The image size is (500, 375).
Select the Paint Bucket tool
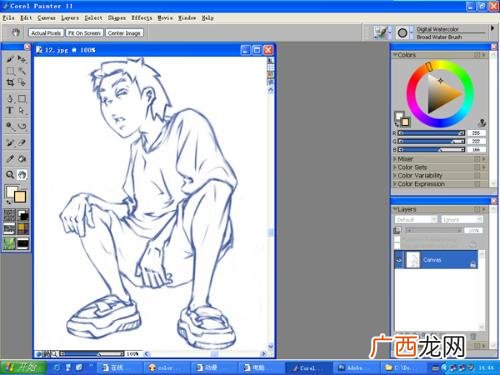click(22, 159)
